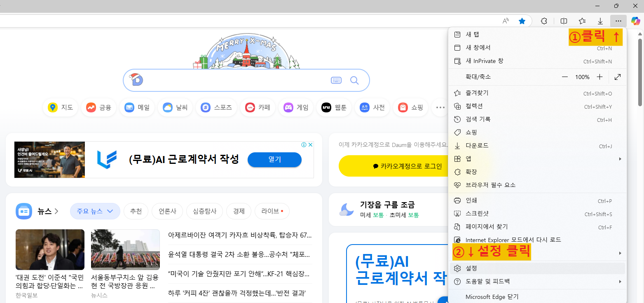The height and width of the screenshot is (303, 644).
Task: Click the 열기 button on the ad
Action: [x=274, y=160]
